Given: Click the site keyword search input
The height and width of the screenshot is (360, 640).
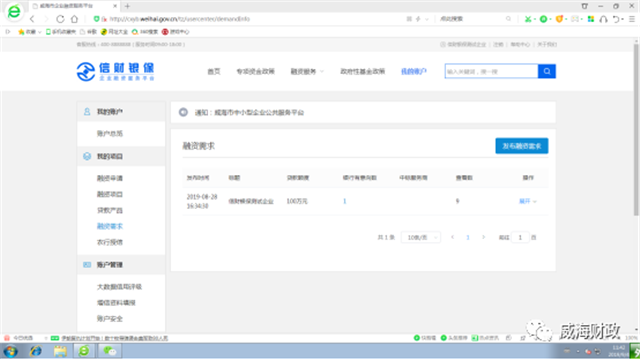Looking at the screenshot, I should [x=491, y=71].
